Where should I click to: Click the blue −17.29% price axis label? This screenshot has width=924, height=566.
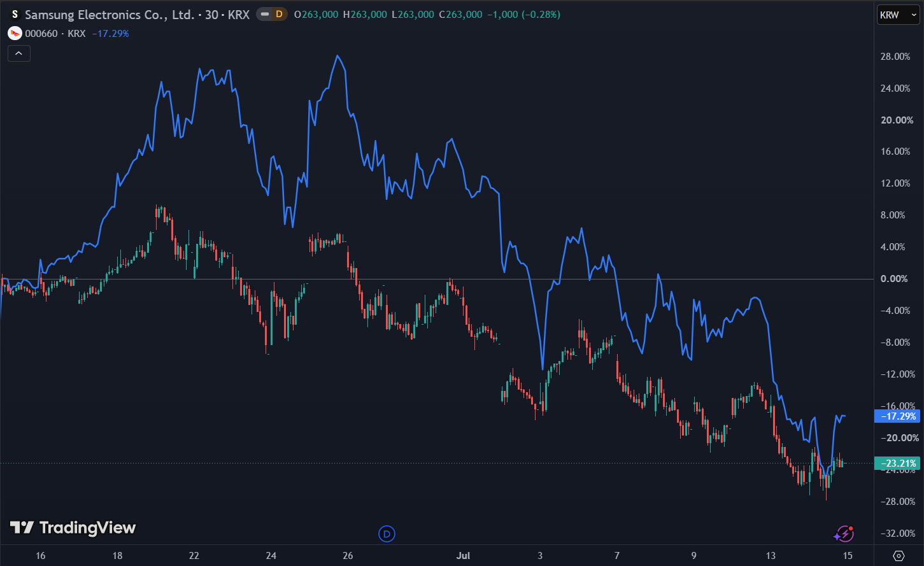pyautogui.click(x=898, y=416)
